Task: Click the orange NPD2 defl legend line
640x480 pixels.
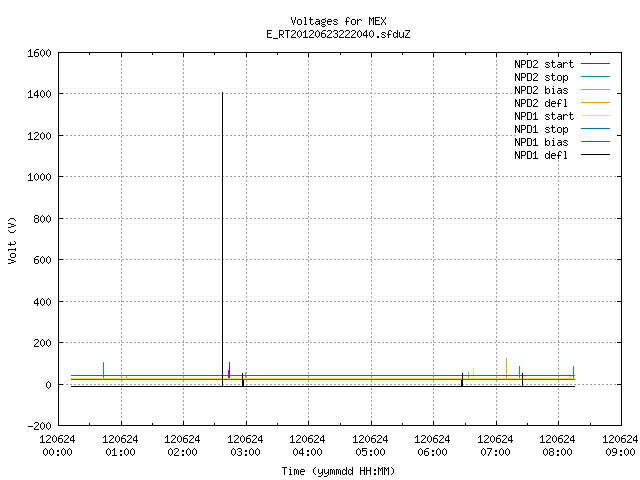Action: tap(596, 102)
